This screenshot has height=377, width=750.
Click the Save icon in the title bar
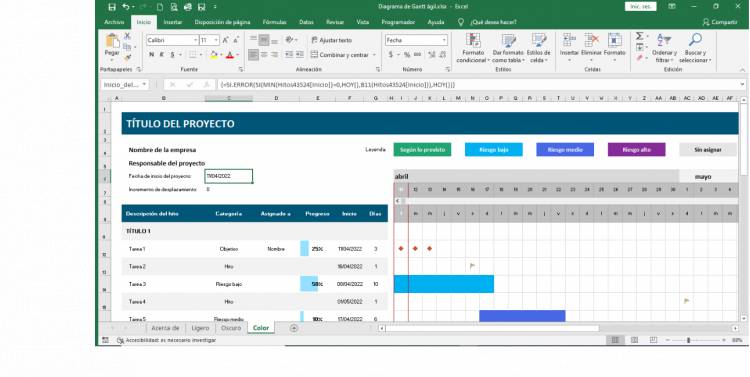(x=112, y=7)
